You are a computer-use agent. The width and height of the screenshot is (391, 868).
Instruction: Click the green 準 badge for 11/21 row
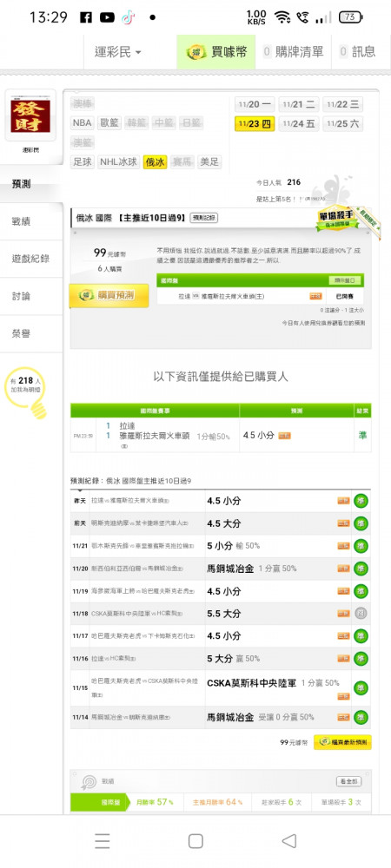pos(361,546)
